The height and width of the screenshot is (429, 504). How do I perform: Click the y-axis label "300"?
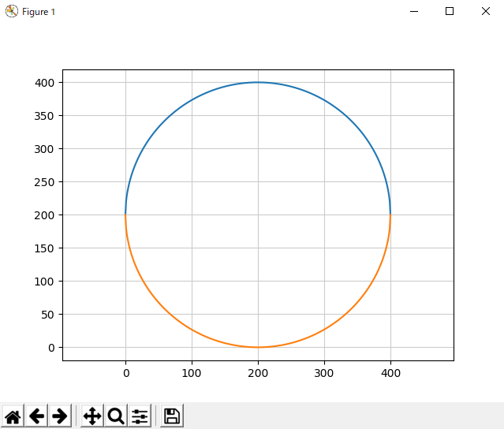coord(44,149)
